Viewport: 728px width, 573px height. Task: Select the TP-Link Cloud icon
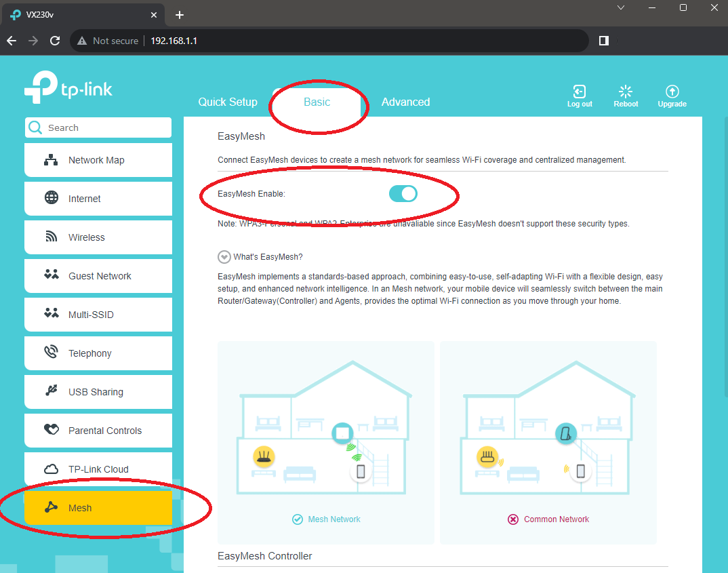point(98,469)
